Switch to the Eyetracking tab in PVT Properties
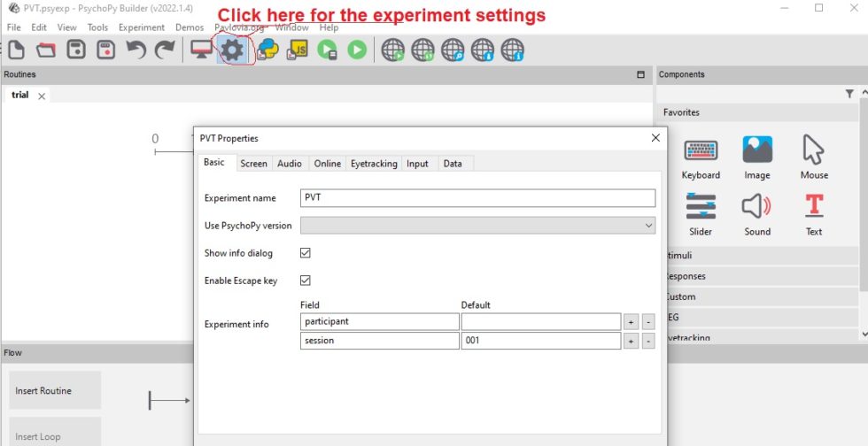 (x=374, y=163)
